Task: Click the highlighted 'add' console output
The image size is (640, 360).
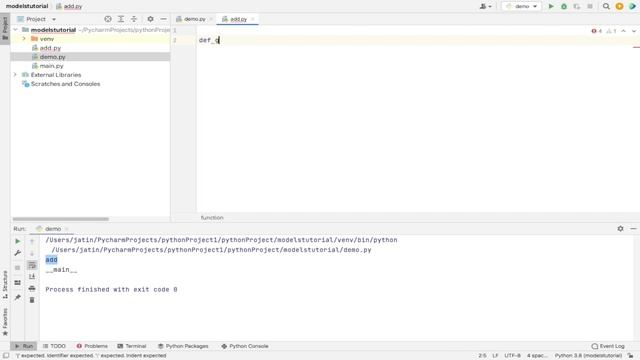Action: [51, 260]
